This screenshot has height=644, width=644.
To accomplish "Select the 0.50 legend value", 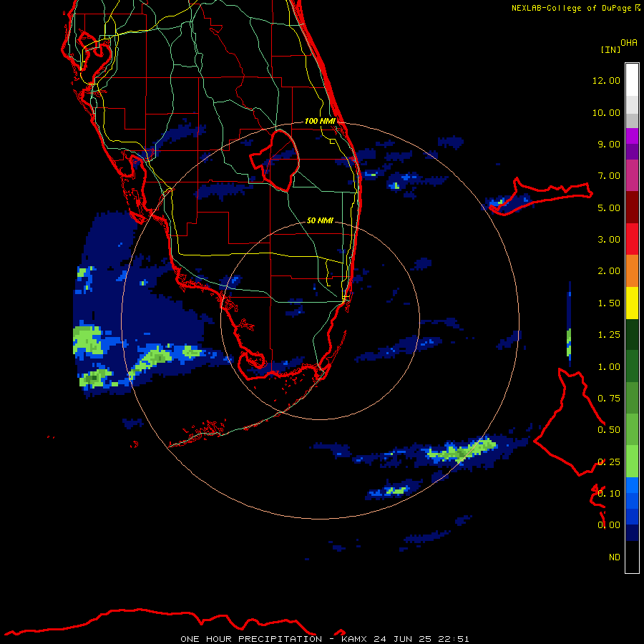I will coord(609,430).
